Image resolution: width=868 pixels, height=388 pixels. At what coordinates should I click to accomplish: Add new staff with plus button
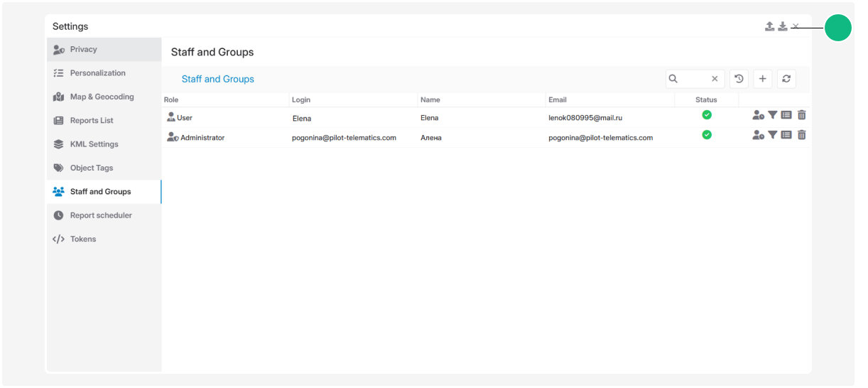coord(762,79)
